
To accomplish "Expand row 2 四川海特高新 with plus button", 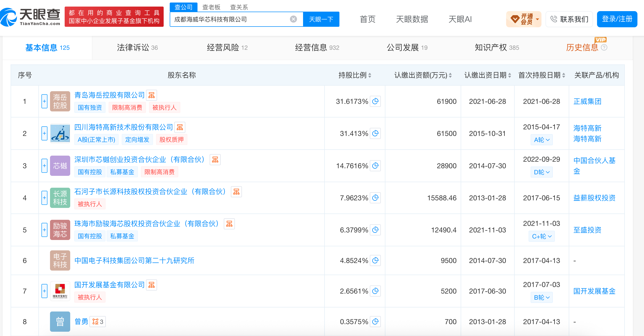I will pos(44,133).
